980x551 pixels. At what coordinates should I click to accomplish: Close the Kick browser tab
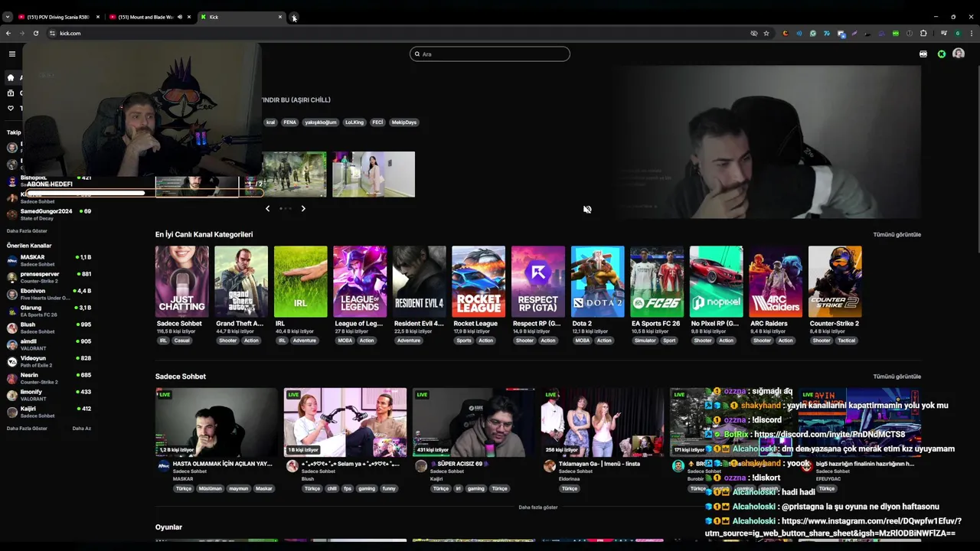(x=280, y=17)
